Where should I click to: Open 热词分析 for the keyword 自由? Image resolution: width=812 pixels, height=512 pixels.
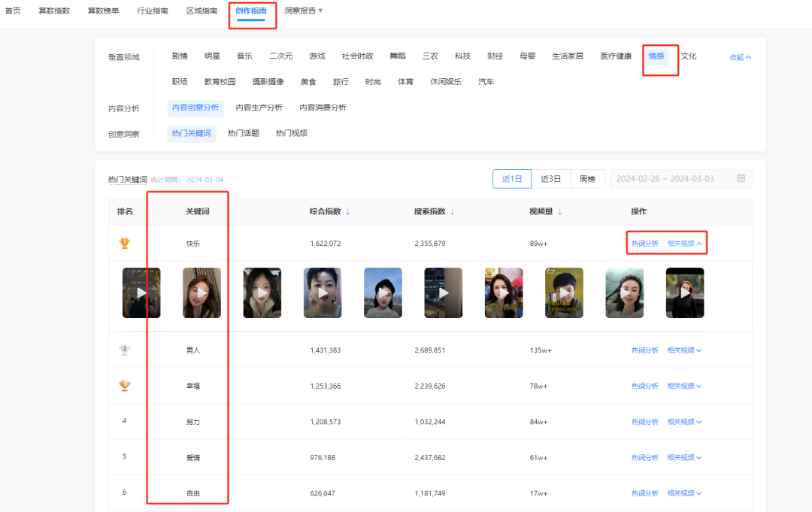pos(645,493)
